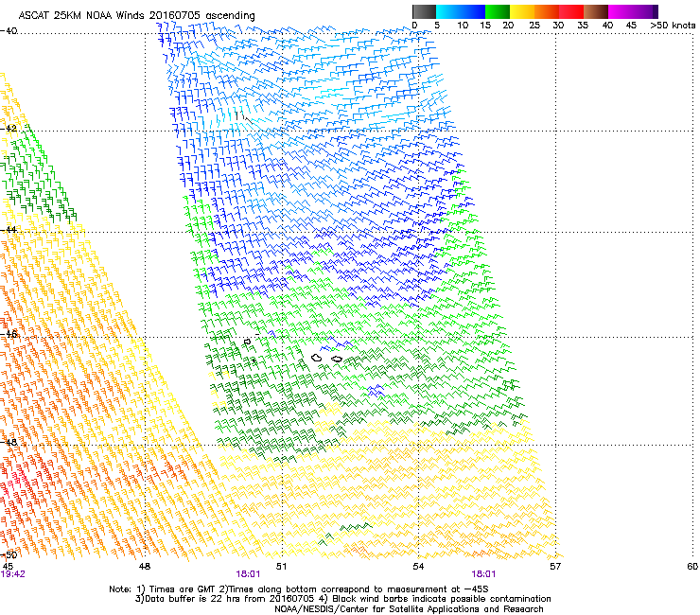Select the blue 10-15 knots legend segment

tap(473, 11)
